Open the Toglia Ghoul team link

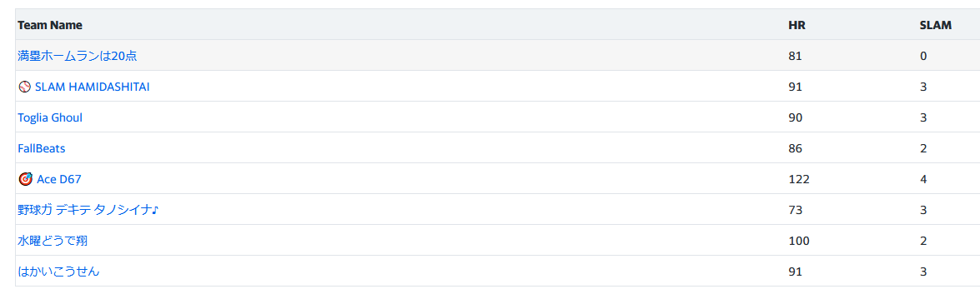[x=50, y=117]
